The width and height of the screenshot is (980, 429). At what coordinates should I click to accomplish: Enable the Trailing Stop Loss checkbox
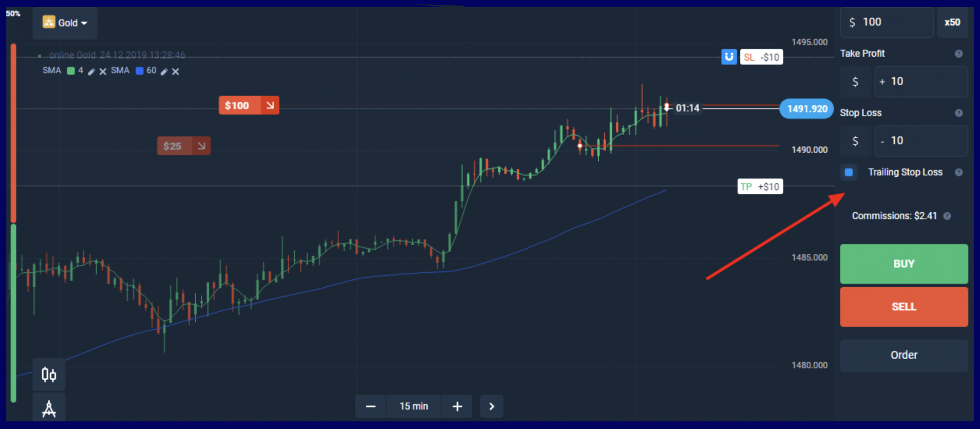pyautogui.click(x=849, y=172)
